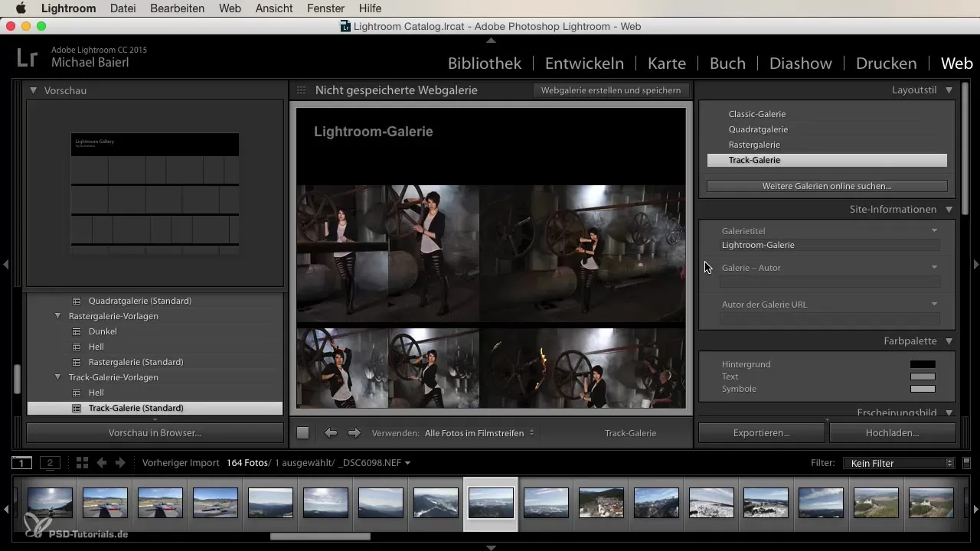Viewport: 980px width, 551px height.
Task: Collapse the Farbpalette panel
Action: pyautogui.click(x=949, y=341)
